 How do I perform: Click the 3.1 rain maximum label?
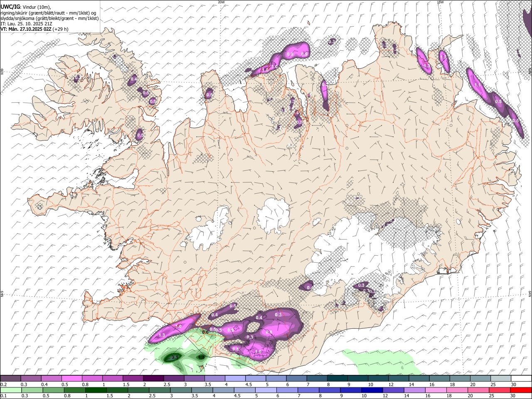pyautogui.click(x=175, y=357)
